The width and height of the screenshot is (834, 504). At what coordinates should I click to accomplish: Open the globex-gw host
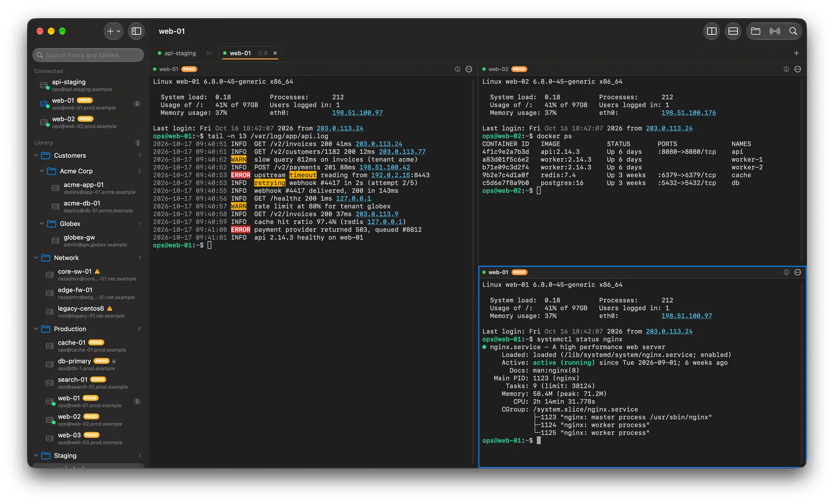coord(88,241)
